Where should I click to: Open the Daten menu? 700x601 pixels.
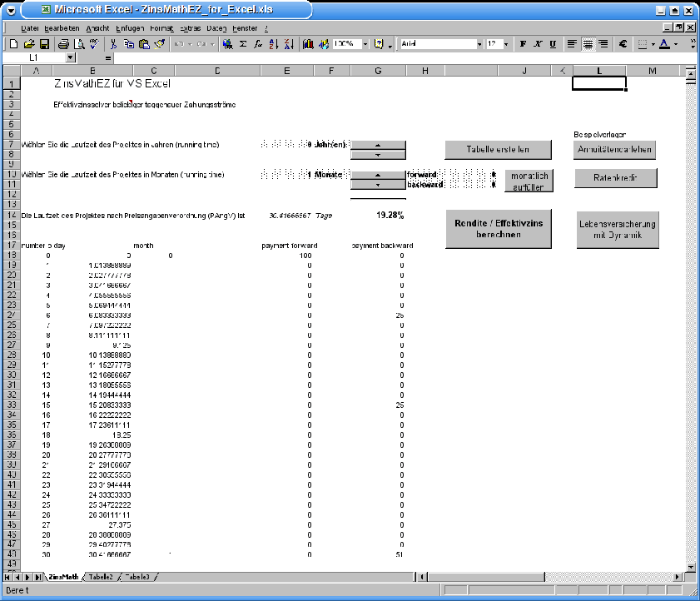216,28
